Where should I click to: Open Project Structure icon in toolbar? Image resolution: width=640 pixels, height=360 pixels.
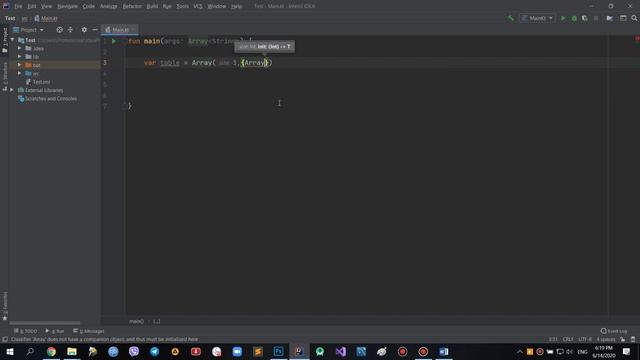(x=609, y=18)
